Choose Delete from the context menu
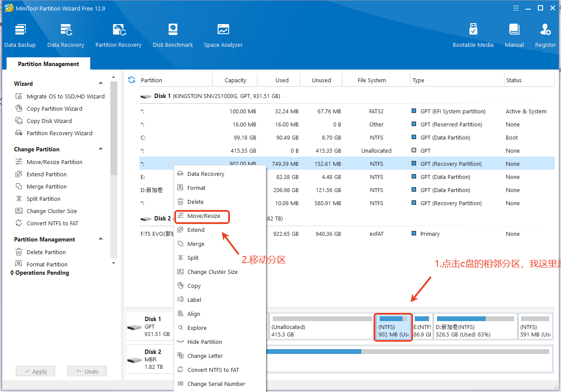The image size is (561, 392). tap(220, 202)
